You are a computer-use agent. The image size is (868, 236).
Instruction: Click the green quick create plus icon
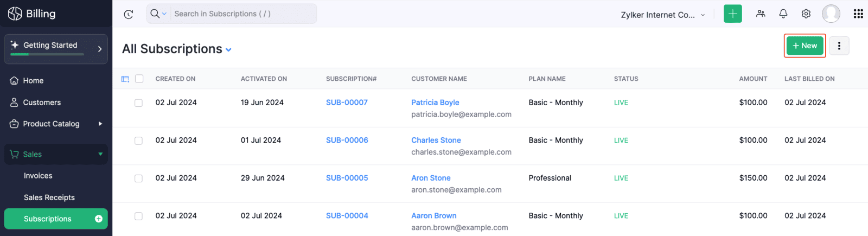pyautogui.click(x=732, y=14)
